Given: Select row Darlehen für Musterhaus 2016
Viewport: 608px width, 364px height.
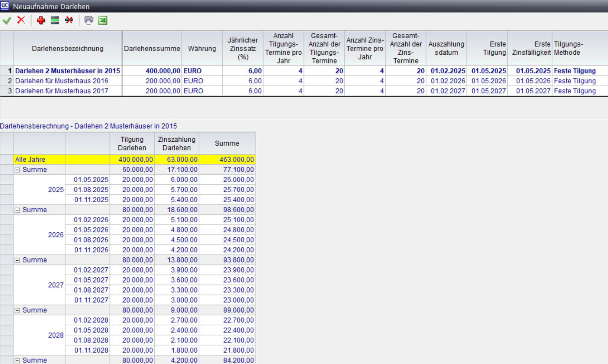Looking at the screenshot, I should [62, 81].
